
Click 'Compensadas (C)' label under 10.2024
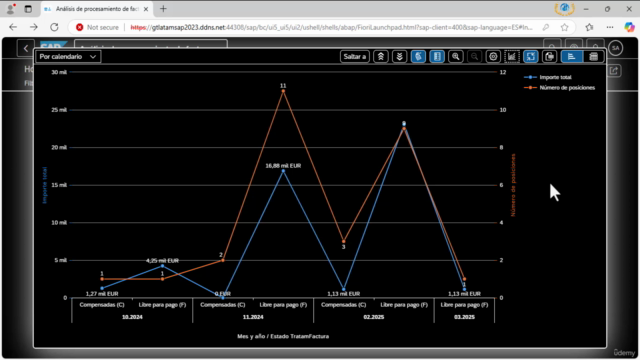102,305
